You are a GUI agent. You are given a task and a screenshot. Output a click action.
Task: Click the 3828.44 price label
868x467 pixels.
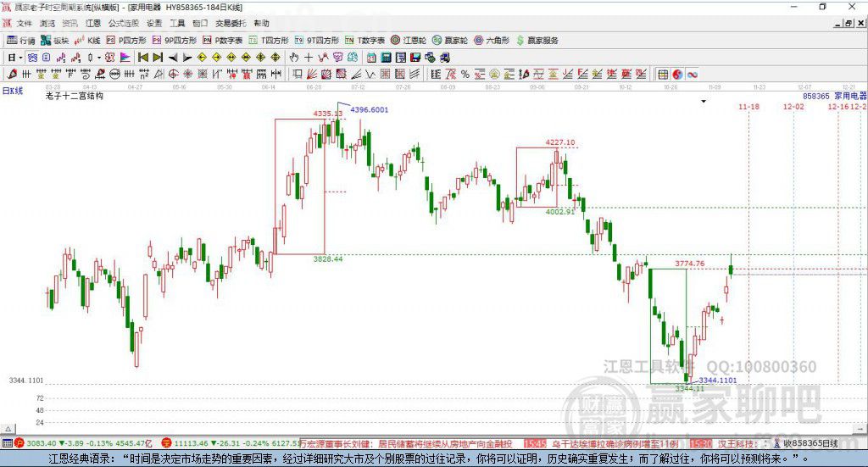pos(328,259)
